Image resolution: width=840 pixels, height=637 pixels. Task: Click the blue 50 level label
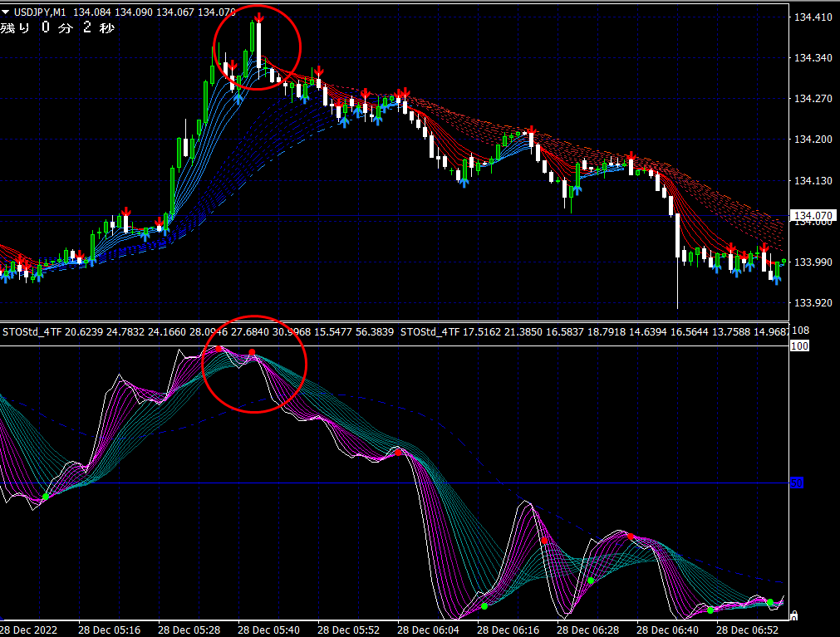click(x=797, y=483)
